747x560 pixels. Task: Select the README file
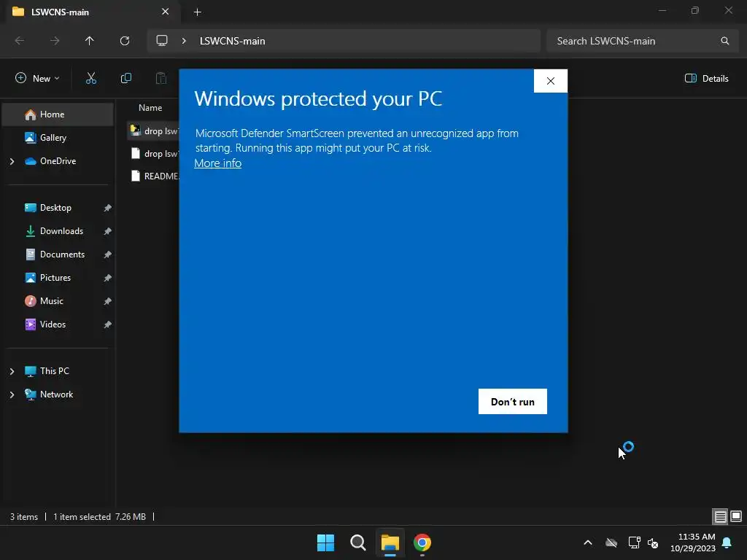coord(153,176)
